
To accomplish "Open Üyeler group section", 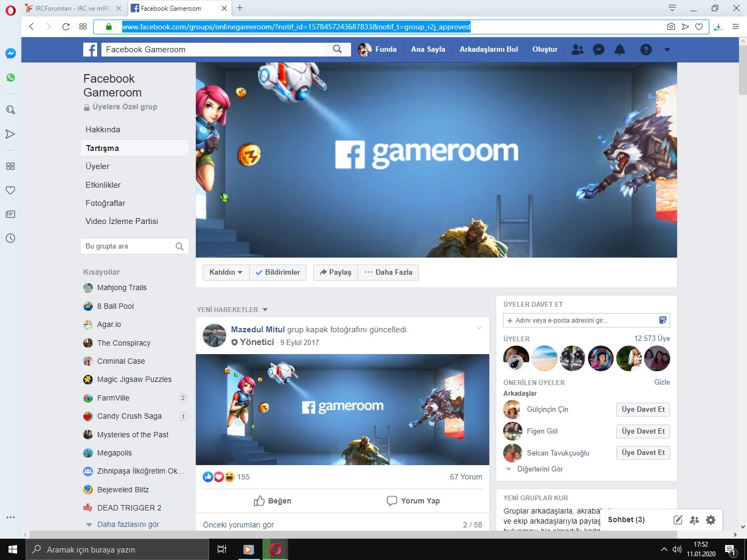I will coord(97,166).
